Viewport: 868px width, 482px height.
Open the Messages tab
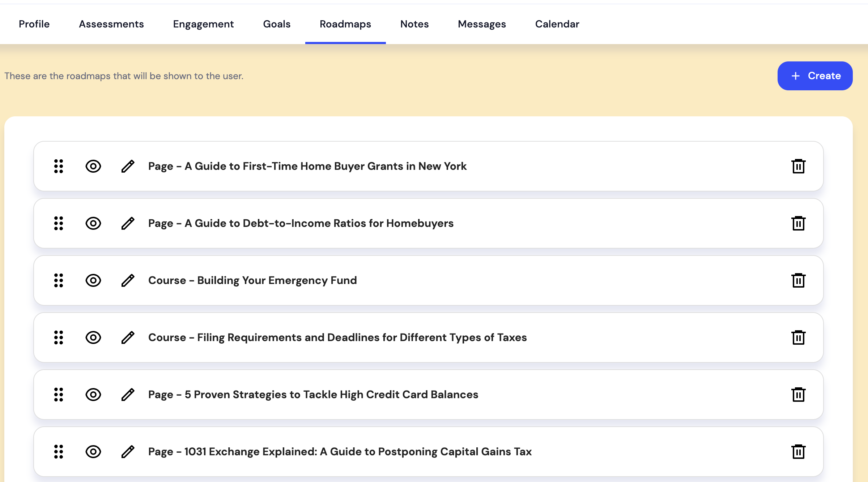[x=482, y=24]
